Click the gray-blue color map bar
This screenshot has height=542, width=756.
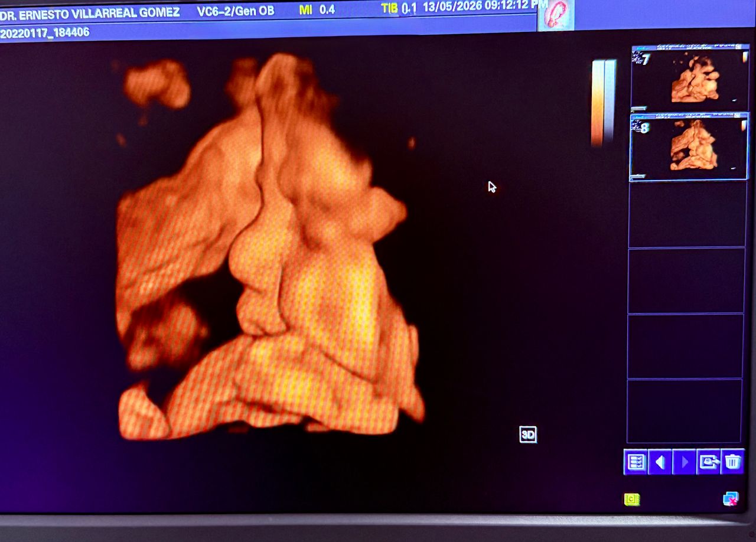pos(610,102)
